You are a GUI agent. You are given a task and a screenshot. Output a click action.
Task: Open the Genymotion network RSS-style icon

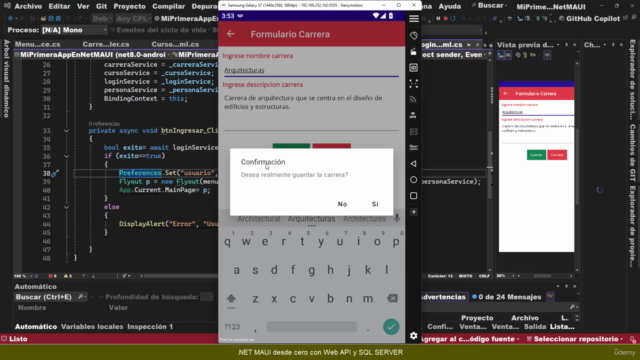click(413, 100)
